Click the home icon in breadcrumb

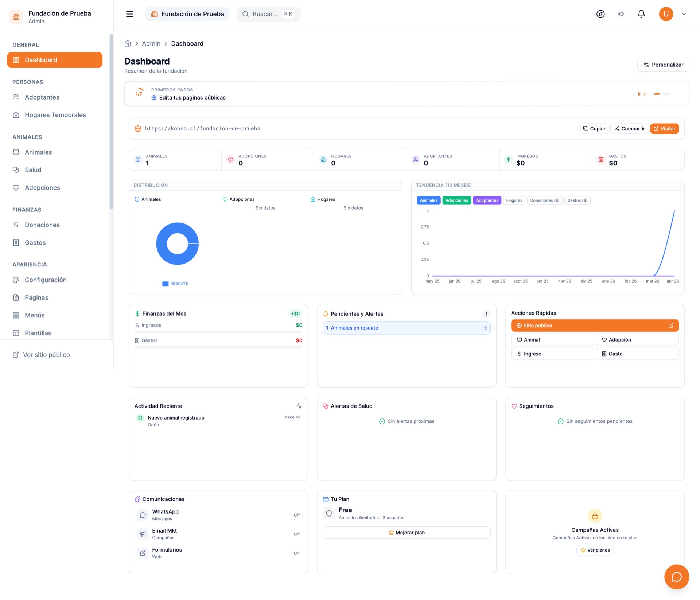[x=128, y=43]
